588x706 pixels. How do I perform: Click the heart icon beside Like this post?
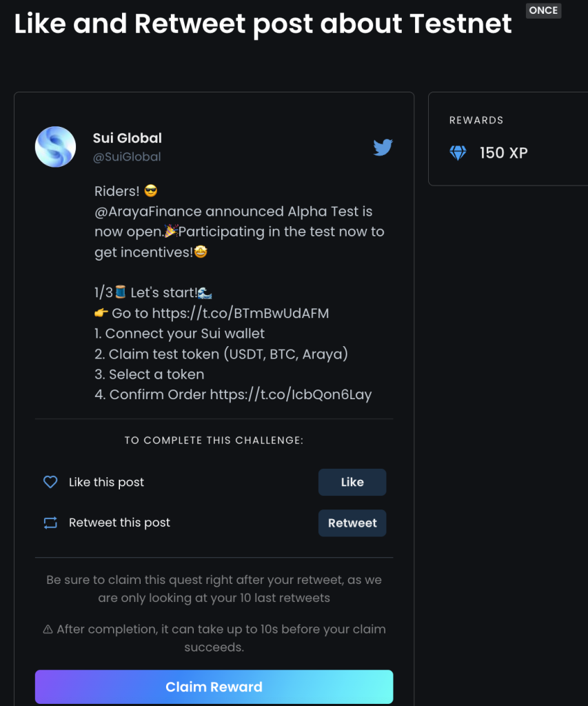coord(50,482)
